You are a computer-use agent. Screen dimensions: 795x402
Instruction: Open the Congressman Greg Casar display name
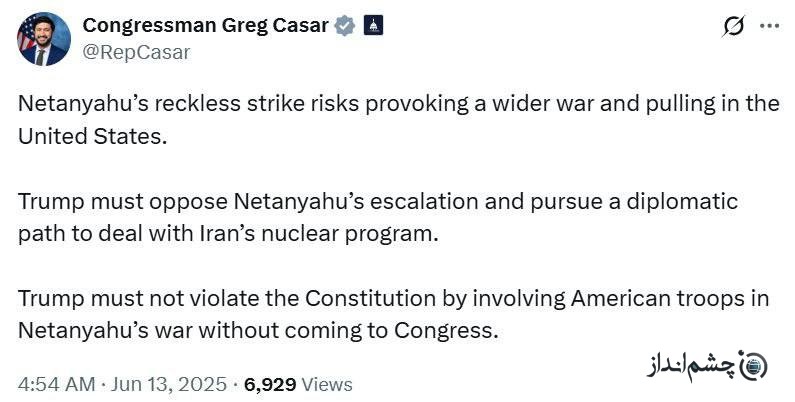(x=205, y=25)
